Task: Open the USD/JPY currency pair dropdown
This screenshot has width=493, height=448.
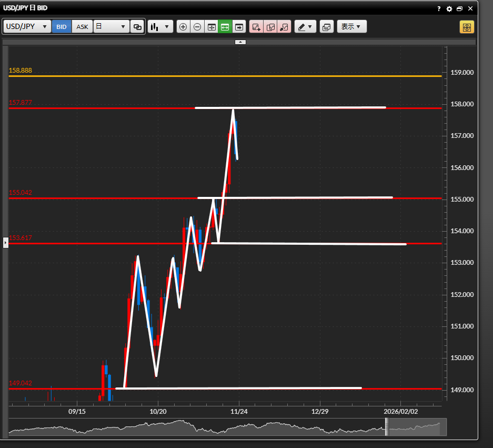Action: [x=27, y=27]
